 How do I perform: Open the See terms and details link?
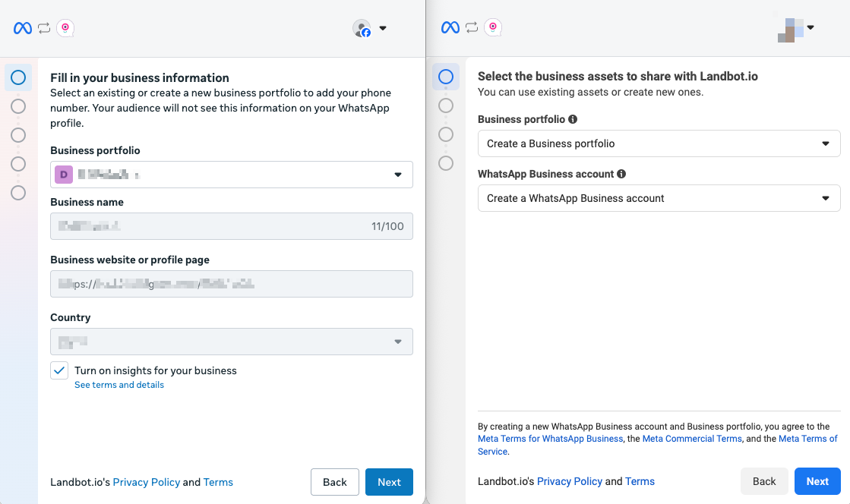119,385
